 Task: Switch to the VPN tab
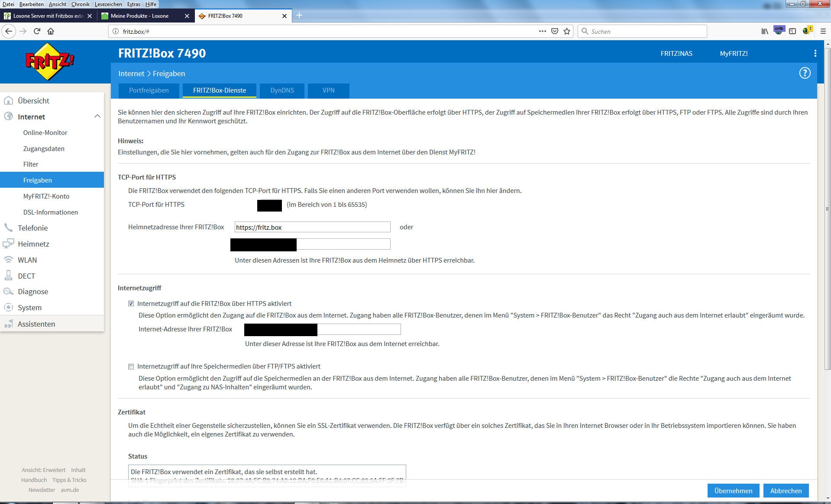click(x=328, y=90)
